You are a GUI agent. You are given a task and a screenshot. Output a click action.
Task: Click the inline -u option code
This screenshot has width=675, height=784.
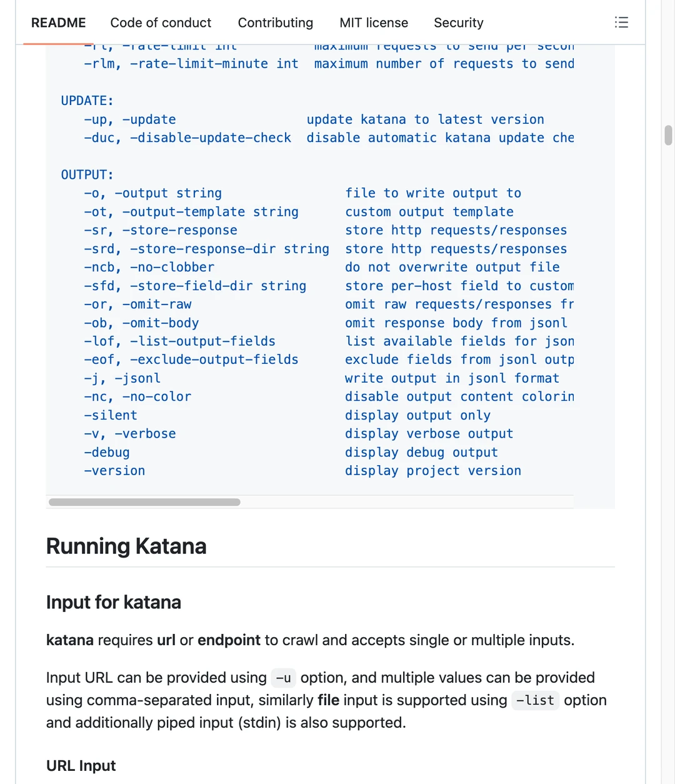[283, 678]
